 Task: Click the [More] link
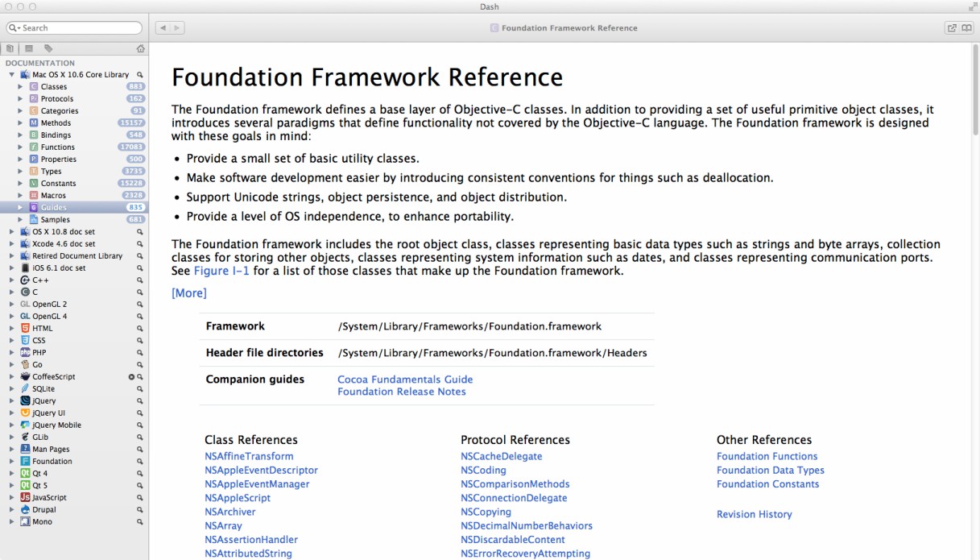pos(189,293)
